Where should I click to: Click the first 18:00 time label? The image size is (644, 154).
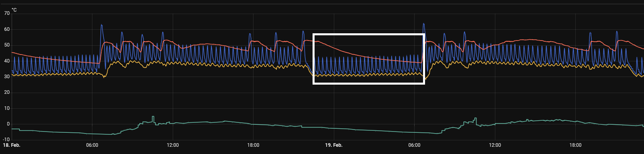pos(253,145)
